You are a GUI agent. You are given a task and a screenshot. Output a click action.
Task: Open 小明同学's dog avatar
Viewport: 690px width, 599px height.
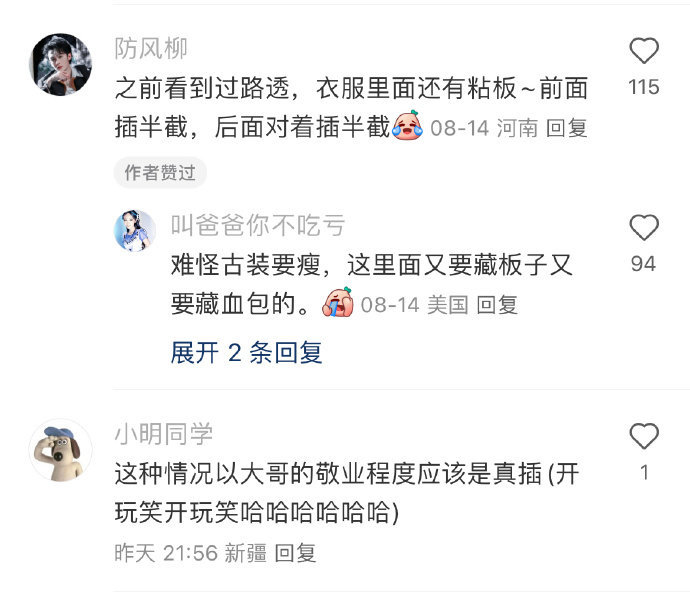tap(60, 450)
